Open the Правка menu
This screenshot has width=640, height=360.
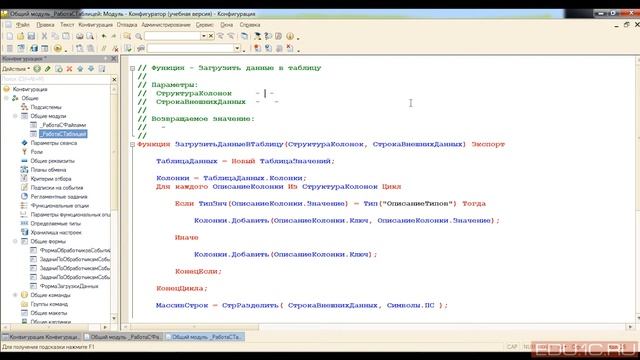pyautogui.click(x=45, y=25)
